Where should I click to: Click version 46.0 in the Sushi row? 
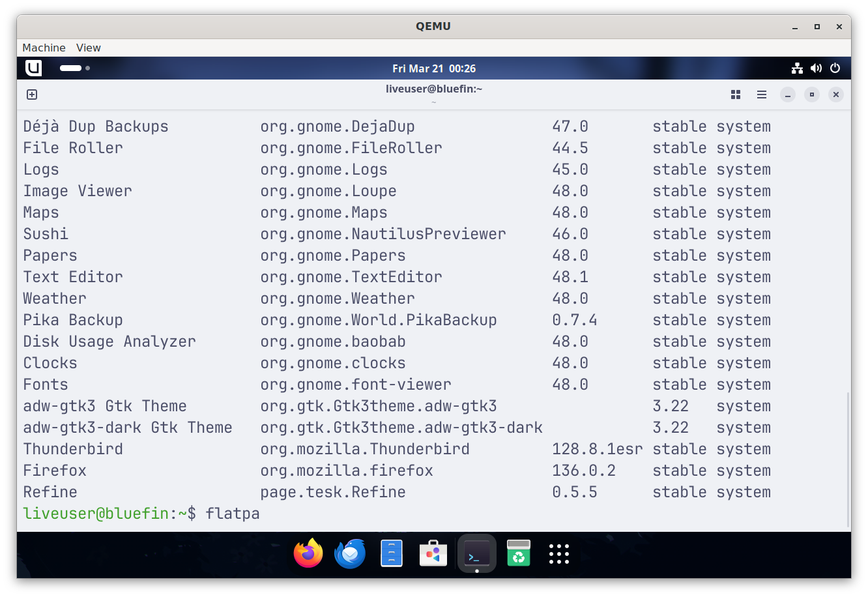570,234
